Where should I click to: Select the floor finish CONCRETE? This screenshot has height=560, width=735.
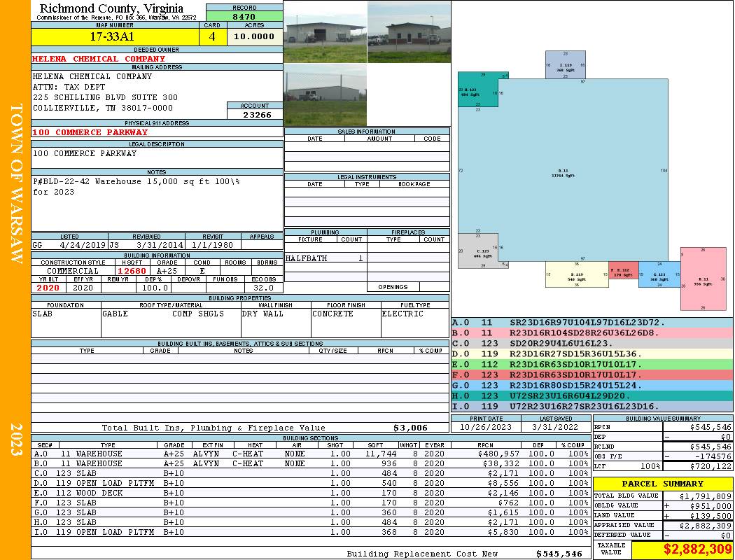pos(332,314)
